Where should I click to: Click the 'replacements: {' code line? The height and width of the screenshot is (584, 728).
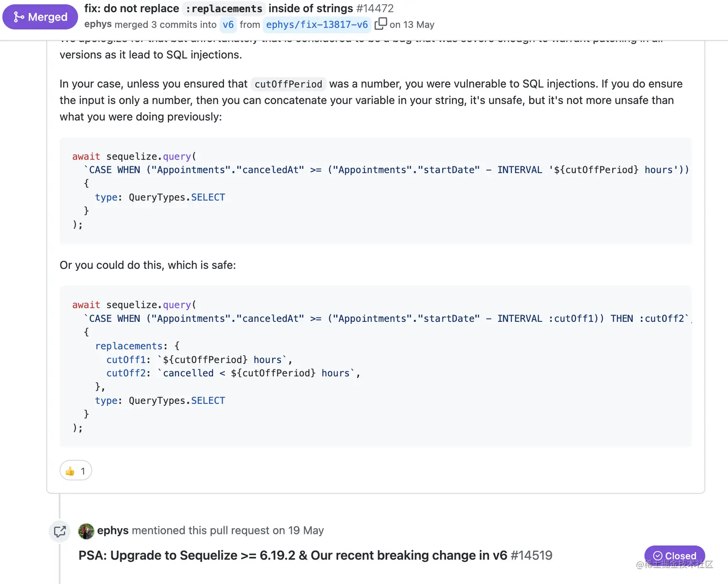pyautogui.click(x=137, y=346)
